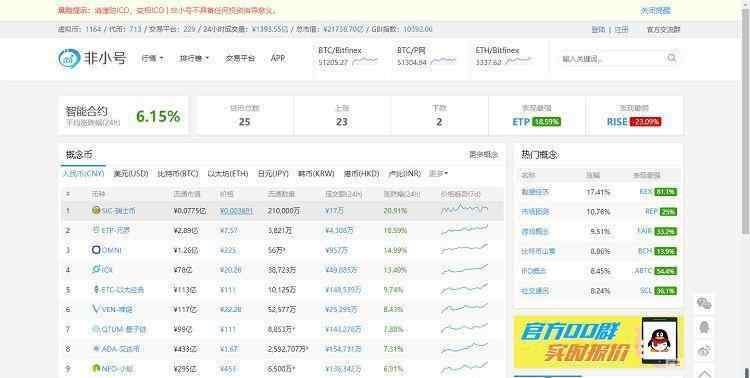
Task: Open the 排行榜 dropdown menu
Action: [195, 58]
